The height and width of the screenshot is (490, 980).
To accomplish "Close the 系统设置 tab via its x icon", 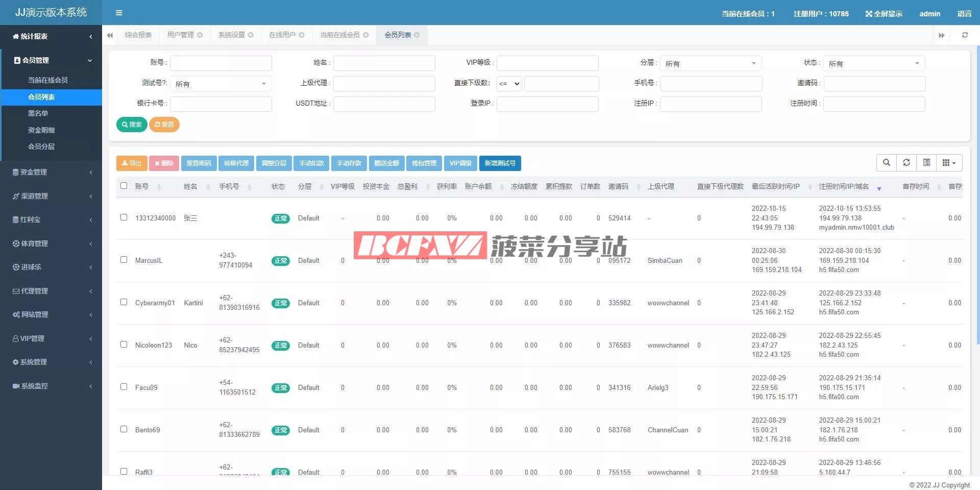I will click(x=251, y=35).
